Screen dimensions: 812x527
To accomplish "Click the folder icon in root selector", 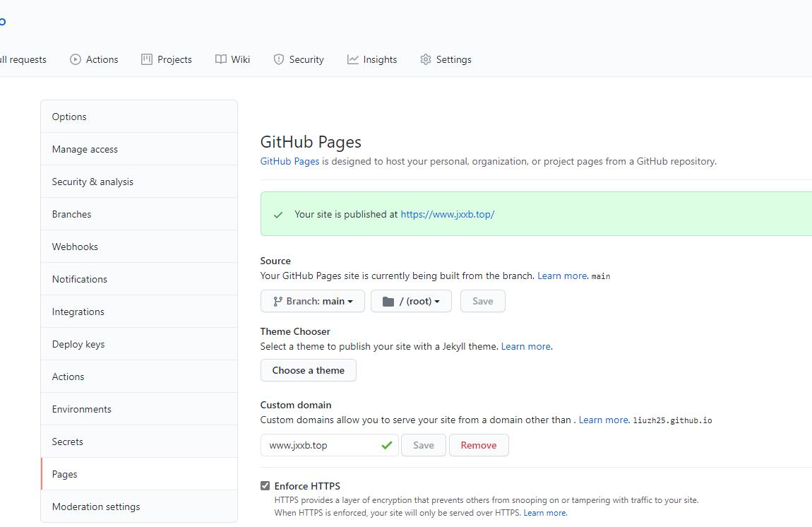I will click(x=388, y=302).
